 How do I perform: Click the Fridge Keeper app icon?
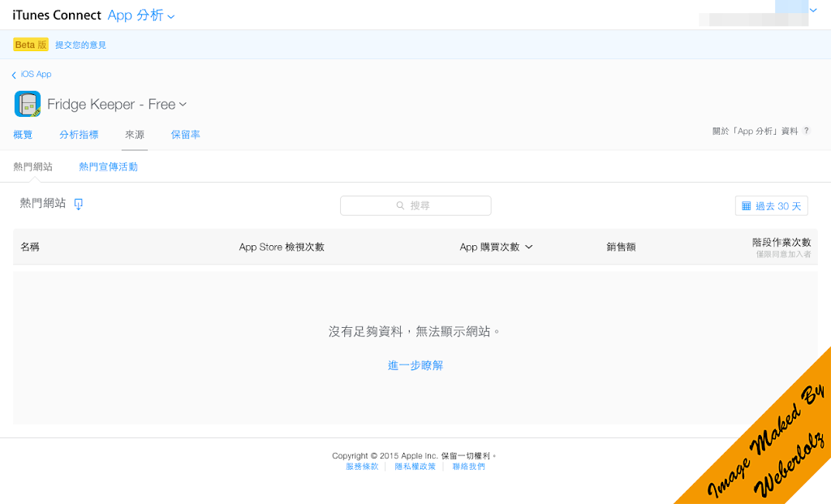pos(28,104)
